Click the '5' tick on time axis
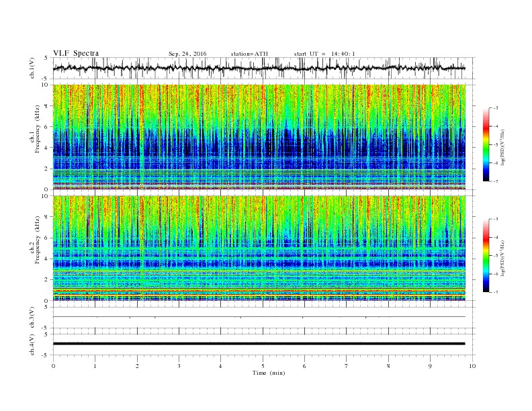The width and height of the screenshot is (532, 411). tap(263, 366)
